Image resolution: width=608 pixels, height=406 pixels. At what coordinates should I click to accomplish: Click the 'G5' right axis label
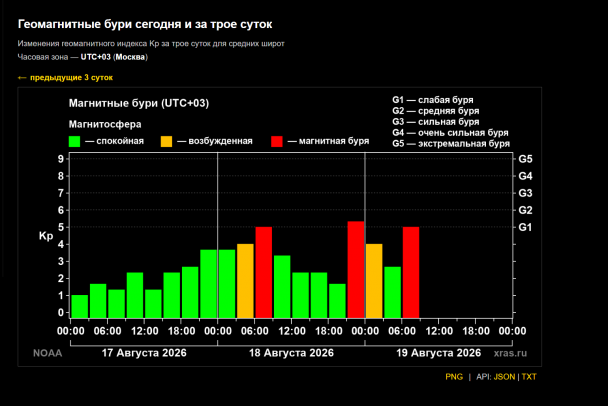pyautogui.click(x=525, y=159)
